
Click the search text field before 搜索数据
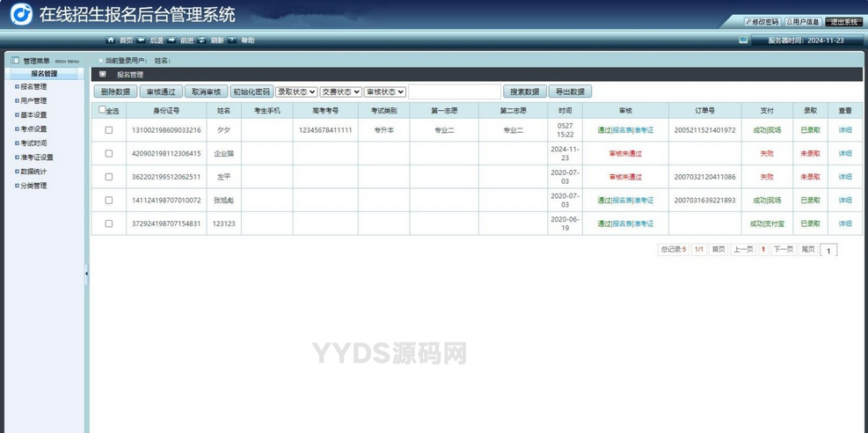point(454,92)
